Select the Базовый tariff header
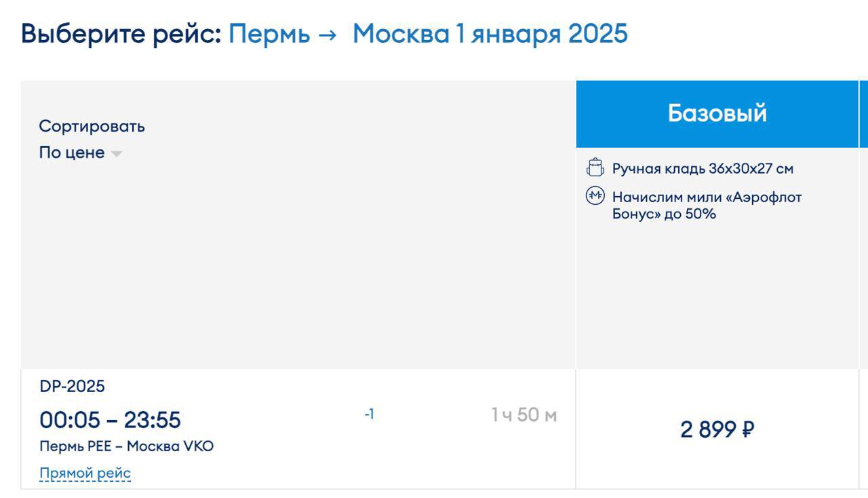Viewport: 868px width, 498px height. 717,113
